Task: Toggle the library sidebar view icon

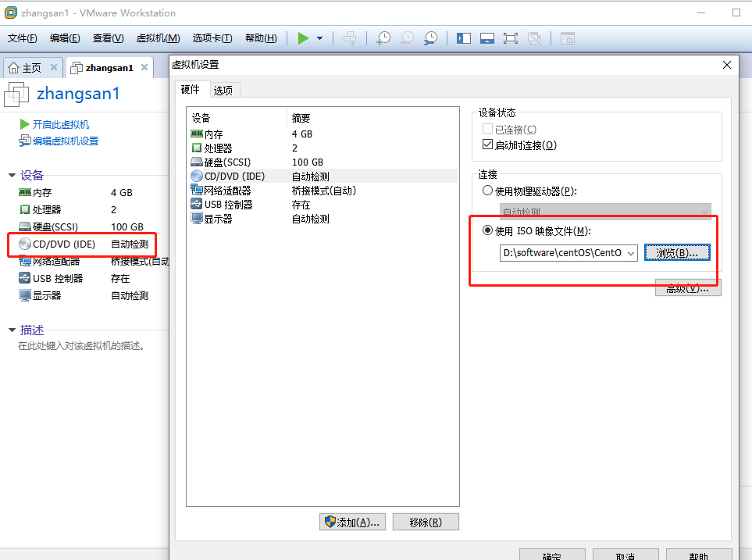Action: click(x=463, y=38)
